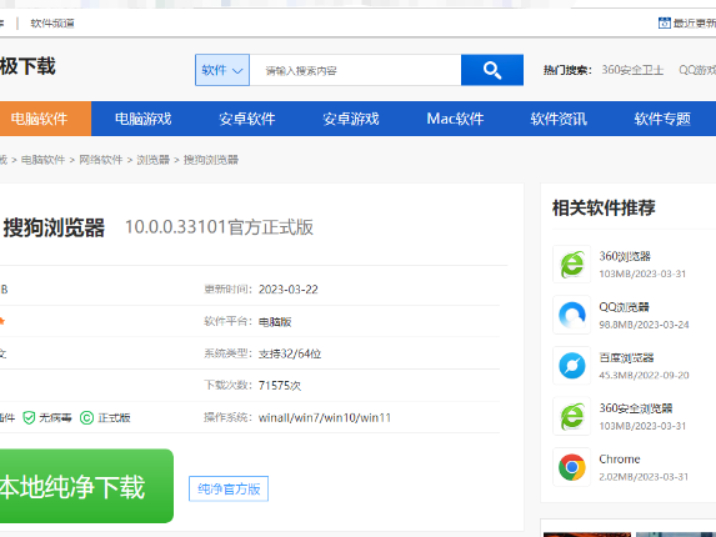This screenshot has width=716, height=537.
Task: Open the 百度浏览器 title link
Action: (x=626, y=358)
